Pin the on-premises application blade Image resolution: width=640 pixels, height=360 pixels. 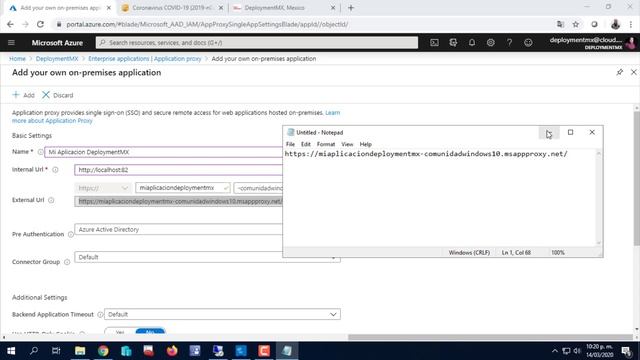tap(620, 72)
